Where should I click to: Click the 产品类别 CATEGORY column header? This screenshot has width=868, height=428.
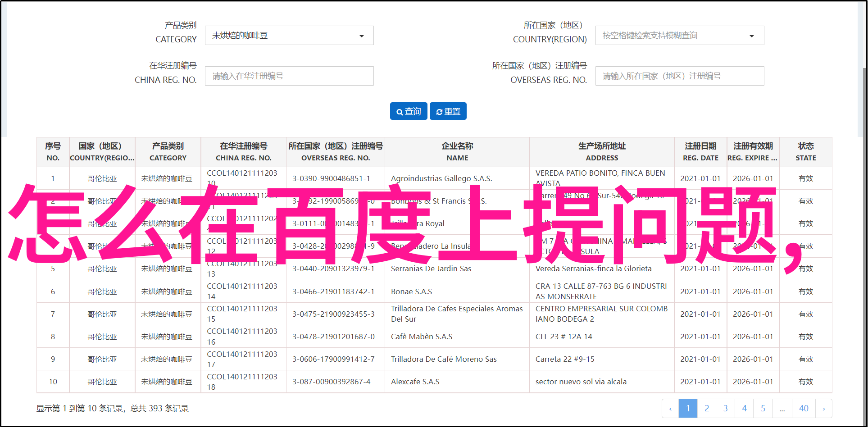click(168, 152)
